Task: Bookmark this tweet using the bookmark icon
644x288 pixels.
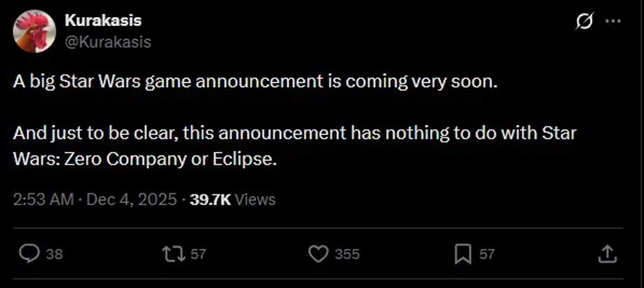Action: tap(463, 254)
